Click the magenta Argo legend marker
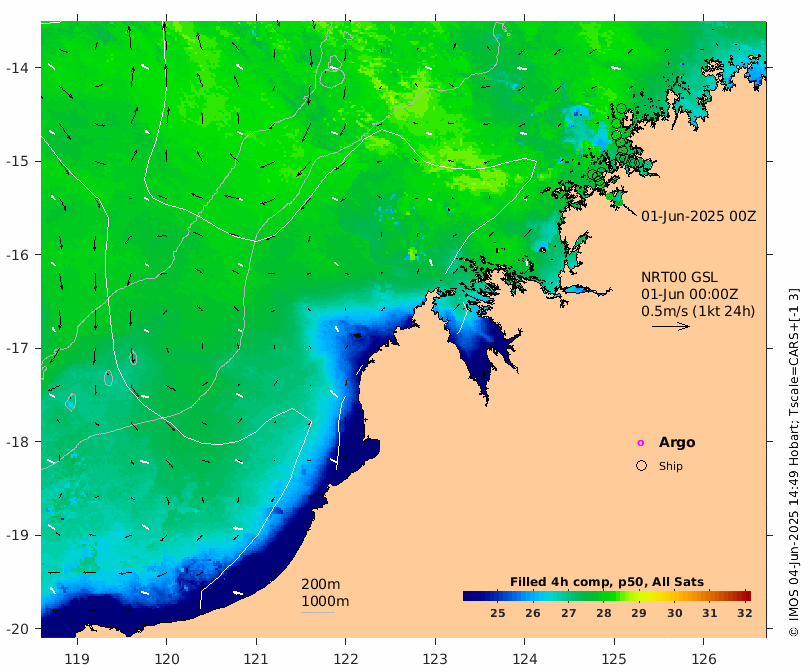Viewport: 810px width, 672px height. (x=641, y=443)
